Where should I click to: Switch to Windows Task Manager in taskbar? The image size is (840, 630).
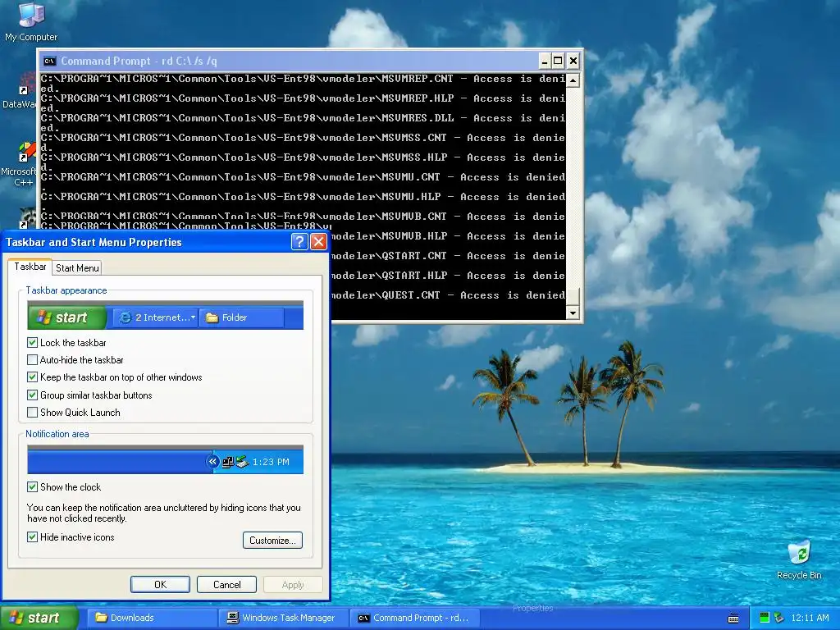(x=283, y=618)
